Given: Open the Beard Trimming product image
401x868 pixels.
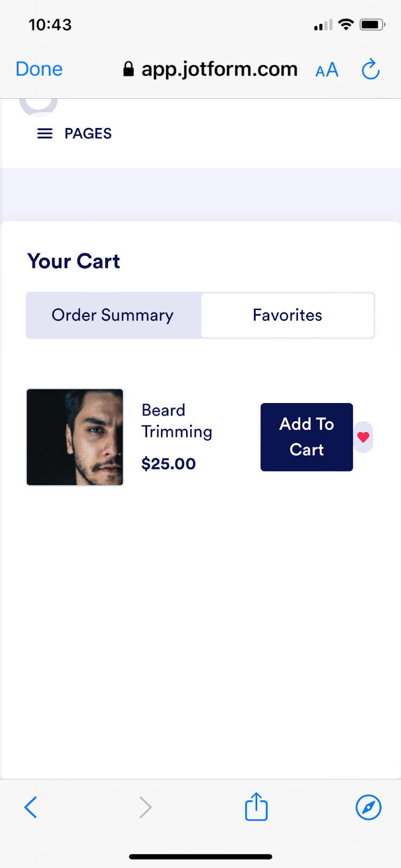Looking at the screenshot, I should [x=75, y=437].
